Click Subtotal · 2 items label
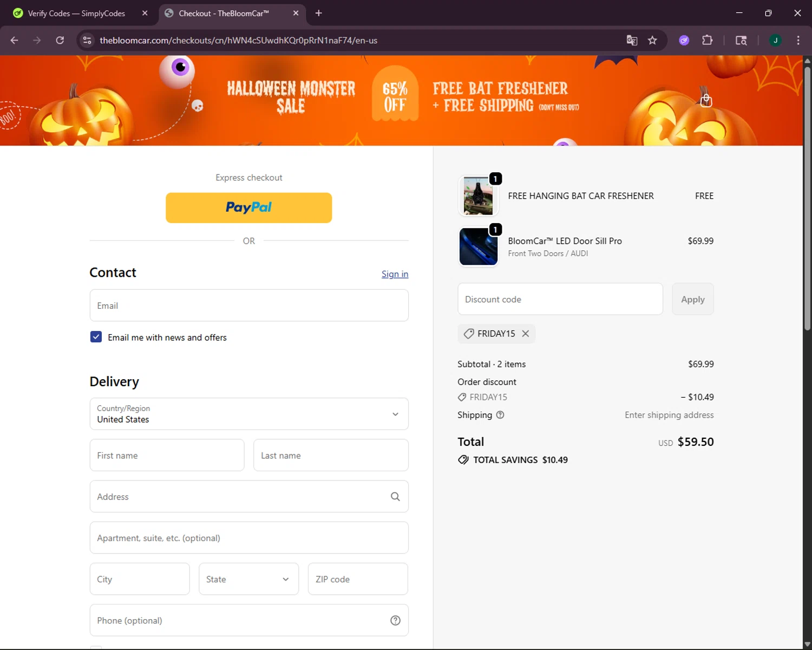 pos(492,364)
